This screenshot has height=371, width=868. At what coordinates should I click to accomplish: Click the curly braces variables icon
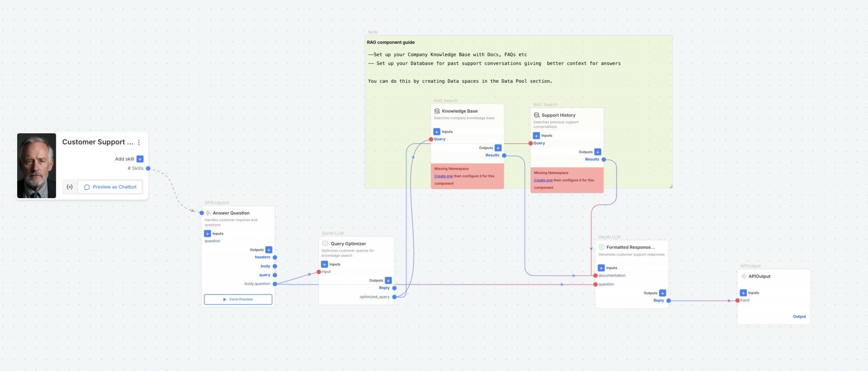70,187
